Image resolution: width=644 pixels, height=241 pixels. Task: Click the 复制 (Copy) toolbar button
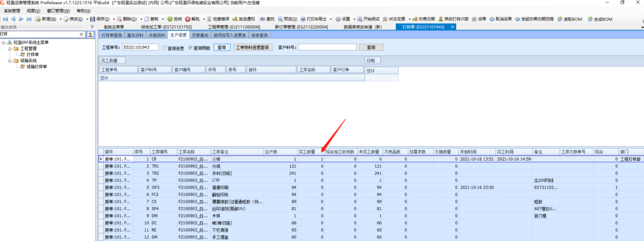[x=151, y=19]
